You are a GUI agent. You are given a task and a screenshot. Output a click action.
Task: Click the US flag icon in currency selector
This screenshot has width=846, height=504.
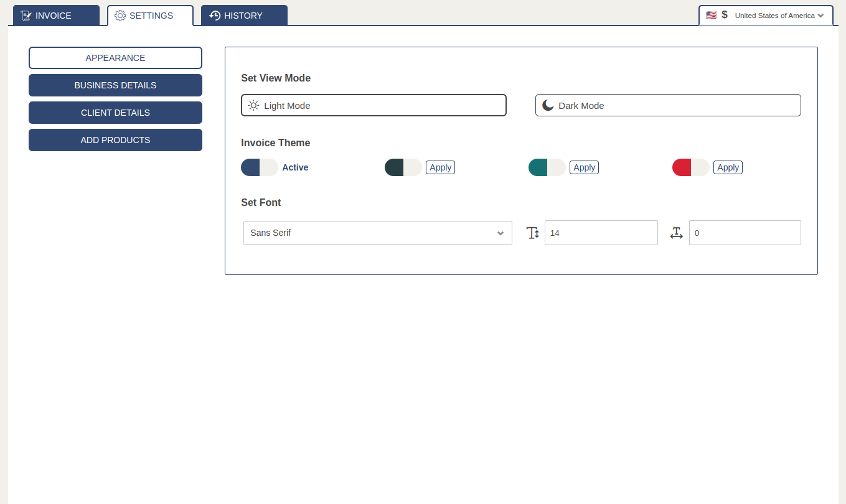[711, 14]
